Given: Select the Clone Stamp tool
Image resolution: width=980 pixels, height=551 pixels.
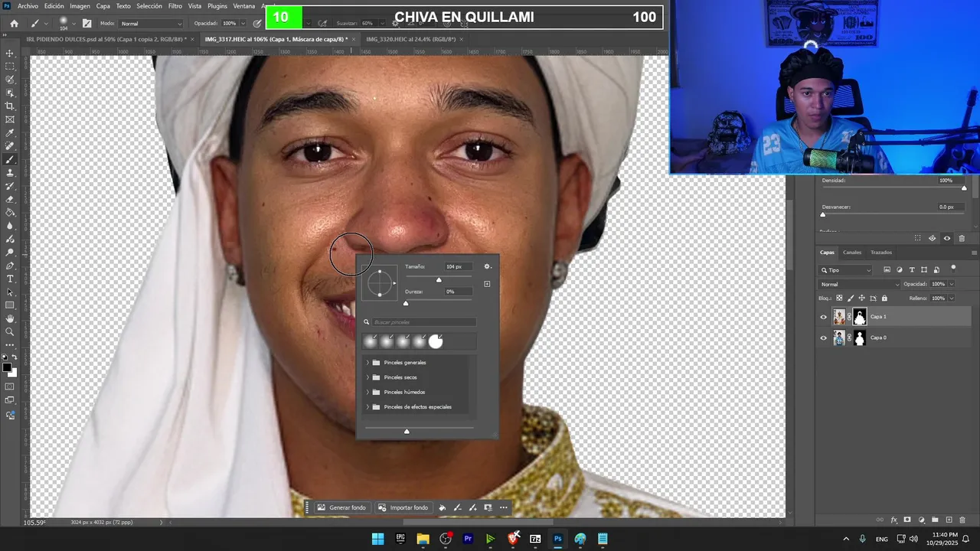Looking at the screenshot, I should [x=10, y=173].
